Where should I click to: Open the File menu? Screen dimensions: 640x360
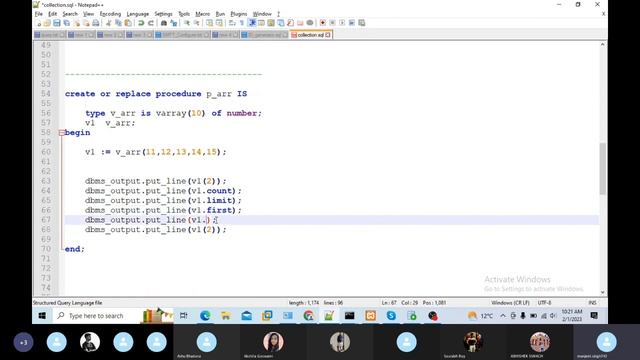39,14
